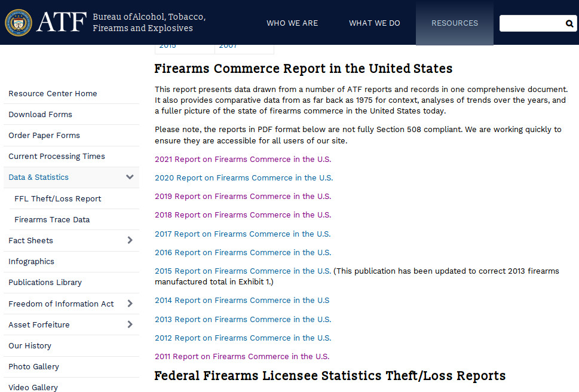Collapse the Data & Statistics submenu chevron

[129, 177]
